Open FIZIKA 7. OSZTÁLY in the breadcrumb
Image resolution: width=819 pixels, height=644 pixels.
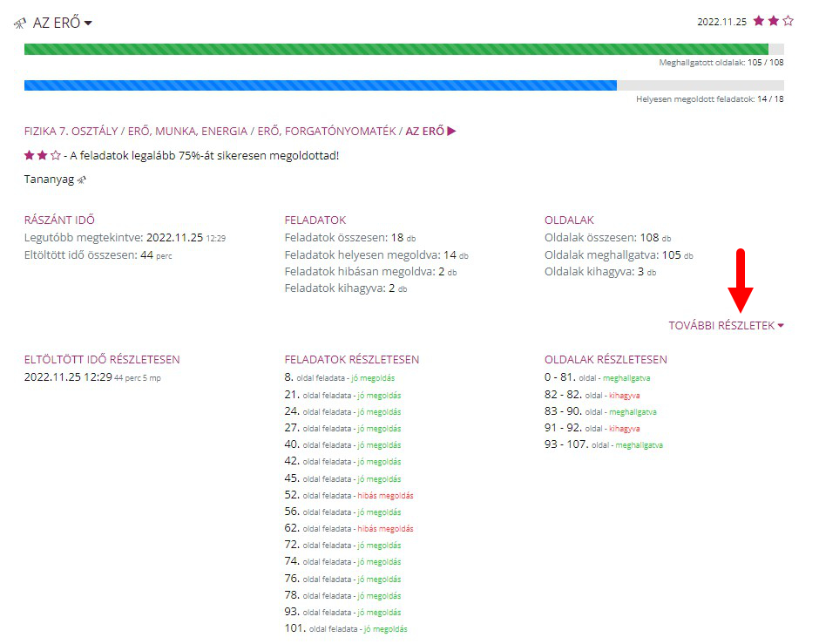click(71, 132)
